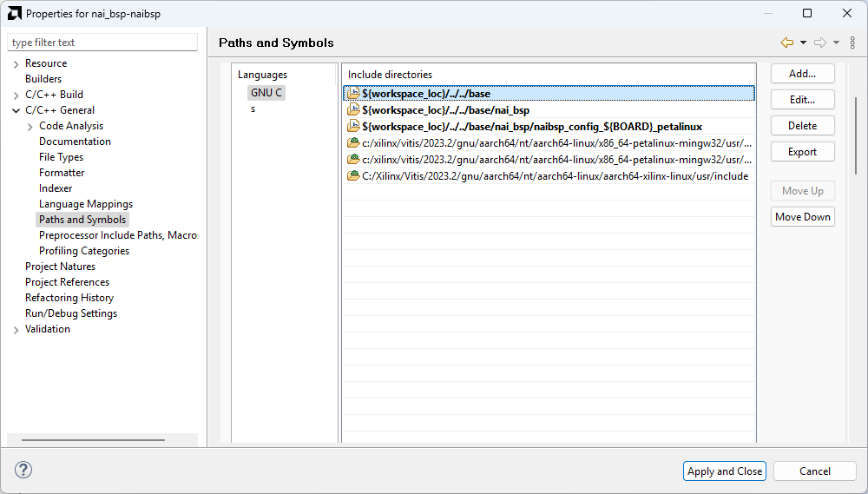
Task: Open the view menu three-dots icon
Action: (x=852, y=43)
